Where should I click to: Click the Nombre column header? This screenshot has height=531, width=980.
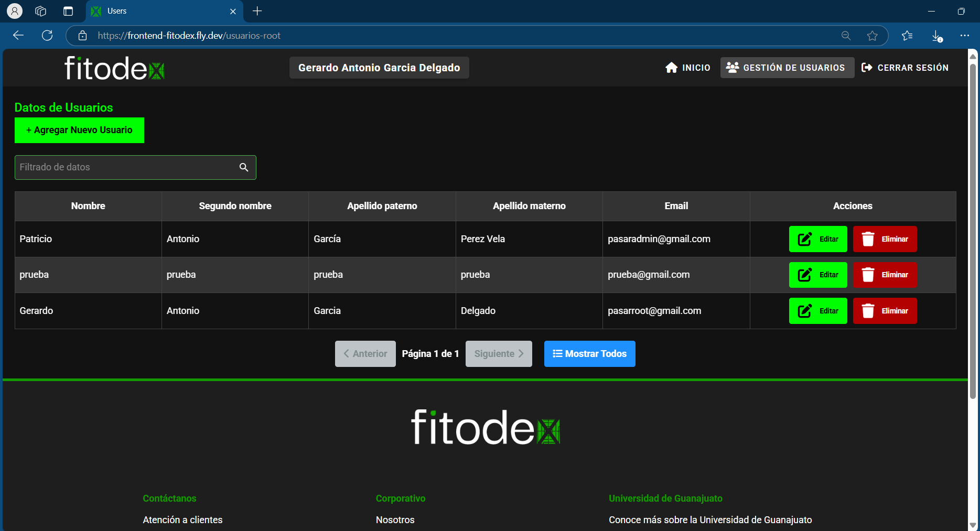[88, 206]
